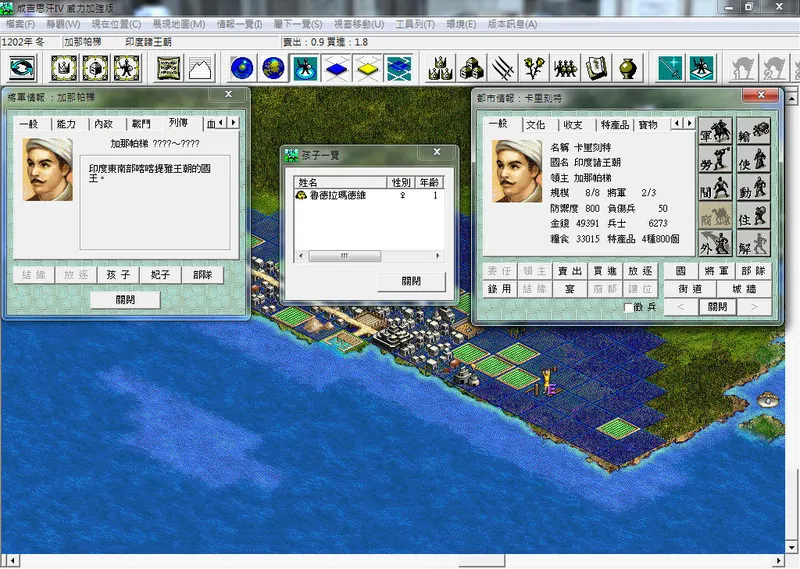
Task: Click the mountain chart toolbar icon
Action: tap(200, 68)
